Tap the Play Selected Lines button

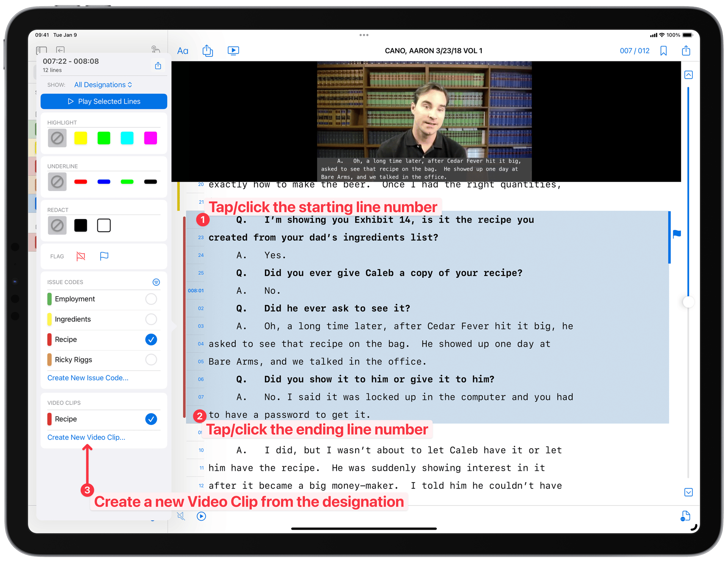pos(104,101)
